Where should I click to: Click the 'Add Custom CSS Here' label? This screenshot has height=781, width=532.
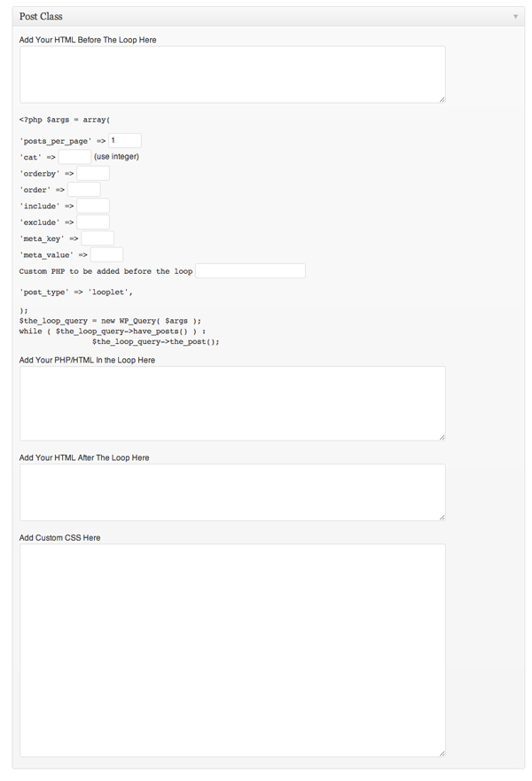click(59, 537)
